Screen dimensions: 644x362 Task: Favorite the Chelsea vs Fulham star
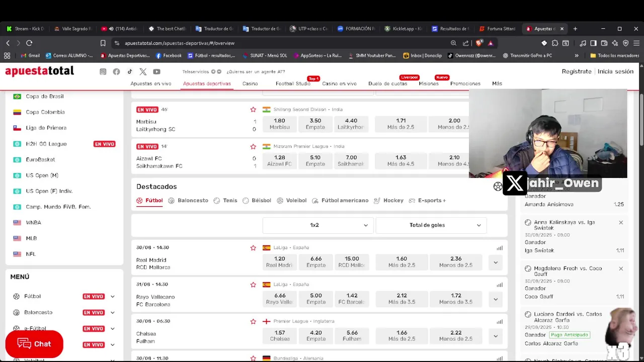(253, 321)
